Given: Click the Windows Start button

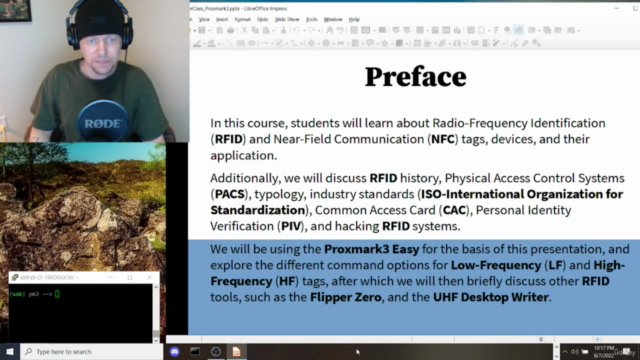Looking at the screenshot, I should (x=10, y=351).
